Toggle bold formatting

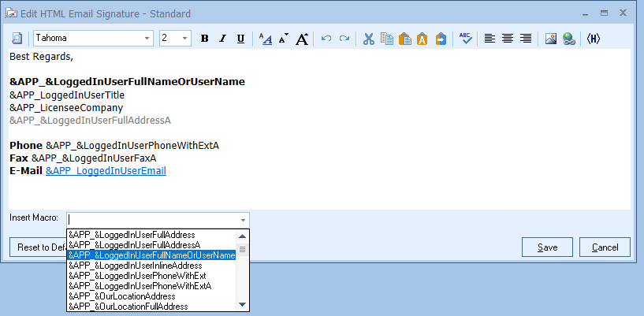pos(205,39)
